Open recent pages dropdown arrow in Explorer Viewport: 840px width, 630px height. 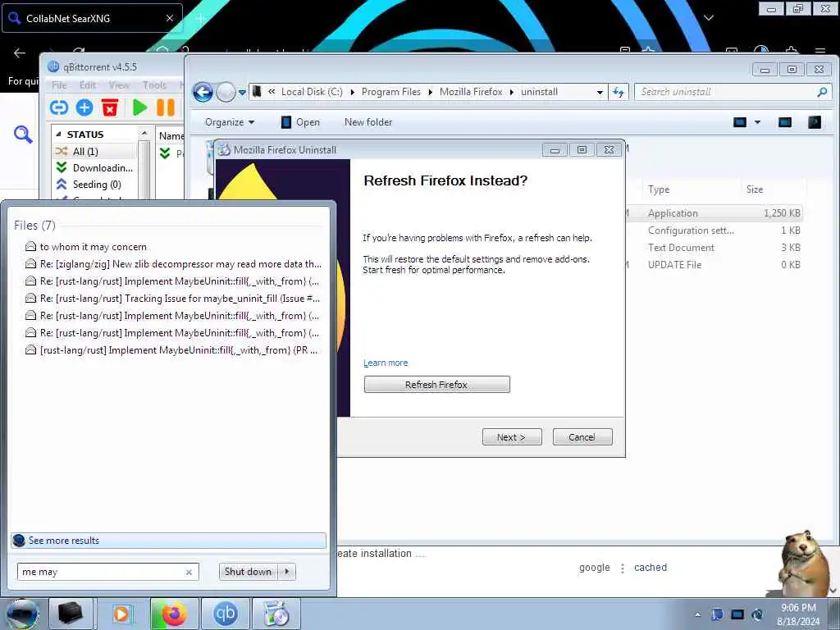[242, 92]
